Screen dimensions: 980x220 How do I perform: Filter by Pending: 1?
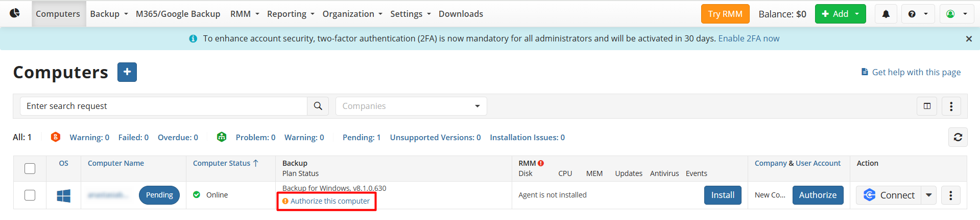tap(362, 137)
